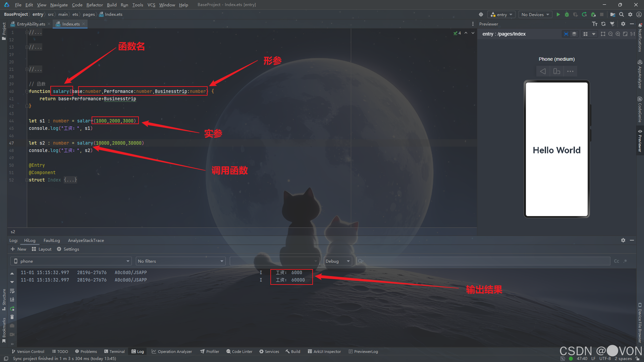644x362 pixels.
Task: Open the Refactor menu
Action: click(x=95, y=5)
